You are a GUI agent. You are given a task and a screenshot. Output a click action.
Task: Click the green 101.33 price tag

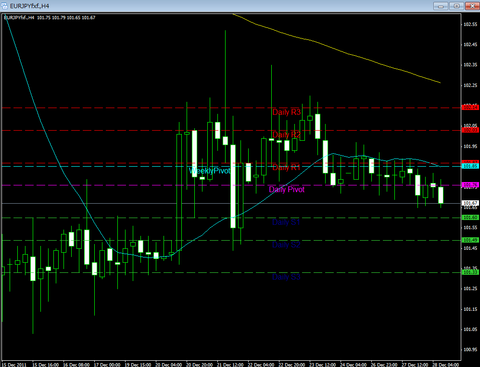click(x=470, y=272)
